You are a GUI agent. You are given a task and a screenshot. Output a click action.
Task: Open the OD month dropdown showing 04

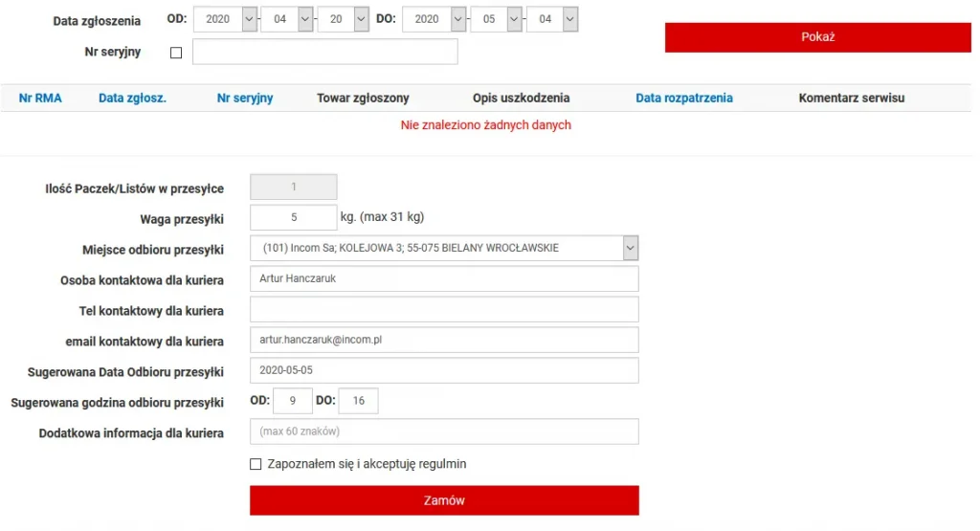pos(287,19)
